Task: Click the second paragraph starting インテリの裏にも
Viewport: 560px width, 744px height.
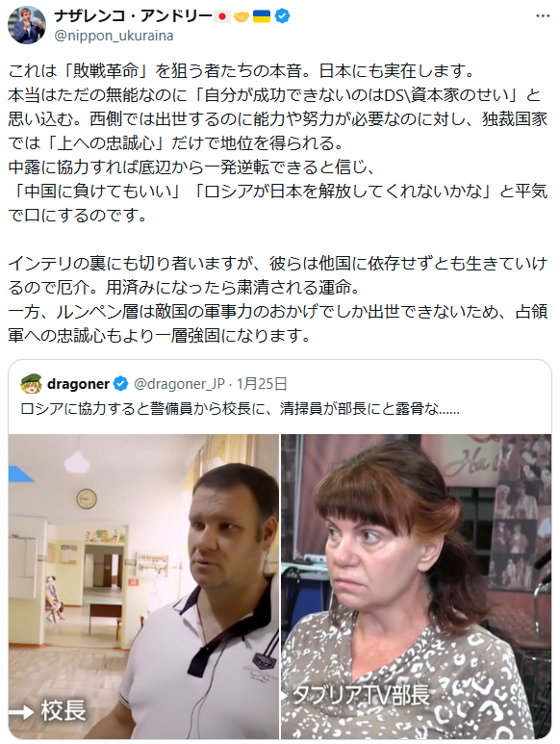Action: pyautogui.click(x=278, y=299)
